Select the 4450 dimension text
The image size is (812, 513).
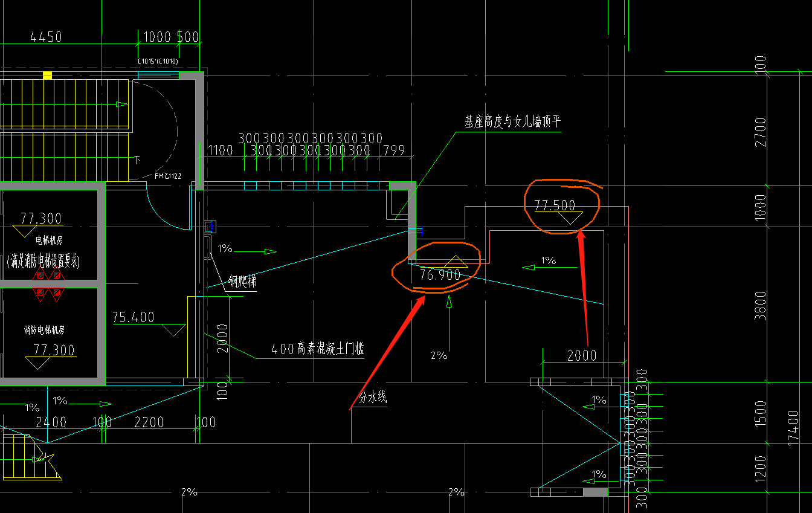pos(46,37)
